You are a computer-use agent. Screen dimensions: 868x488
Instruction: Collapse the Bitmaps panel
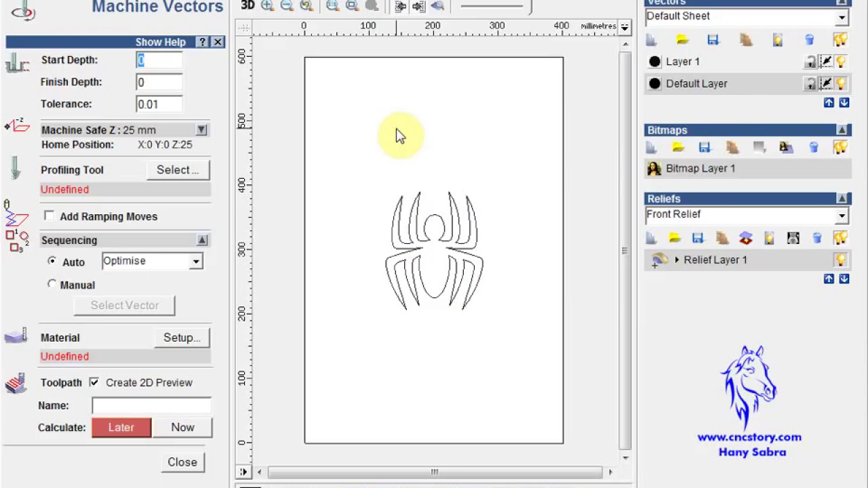(x=842, y=130)
